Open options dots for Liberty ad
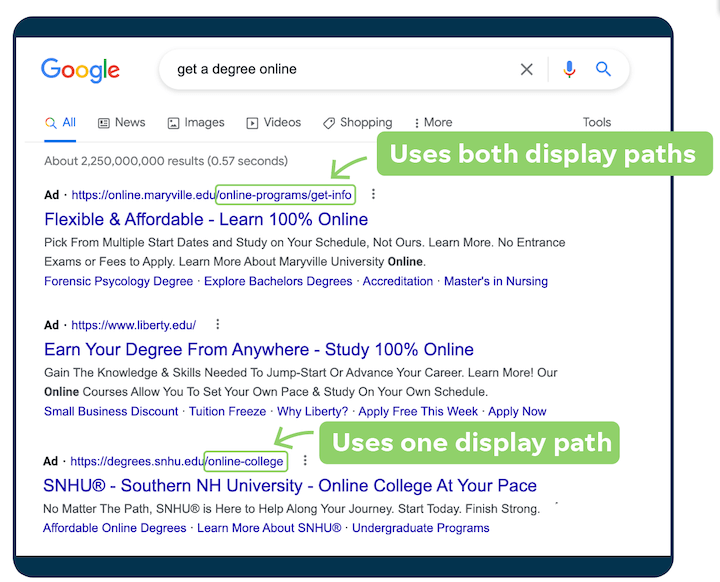This screenshot has height=582, width=720. [218, 325]
